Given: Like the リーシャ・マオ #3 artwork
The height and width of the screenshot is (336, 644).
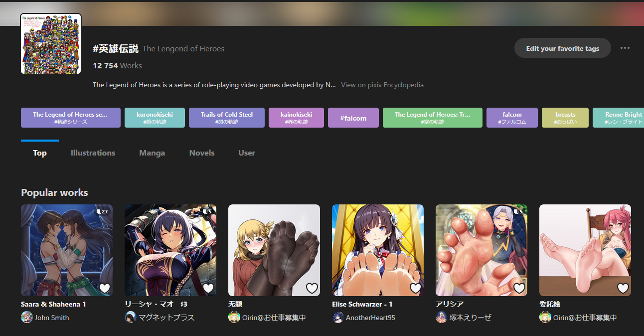Looking at the screenshot, I should coord(208,288).
